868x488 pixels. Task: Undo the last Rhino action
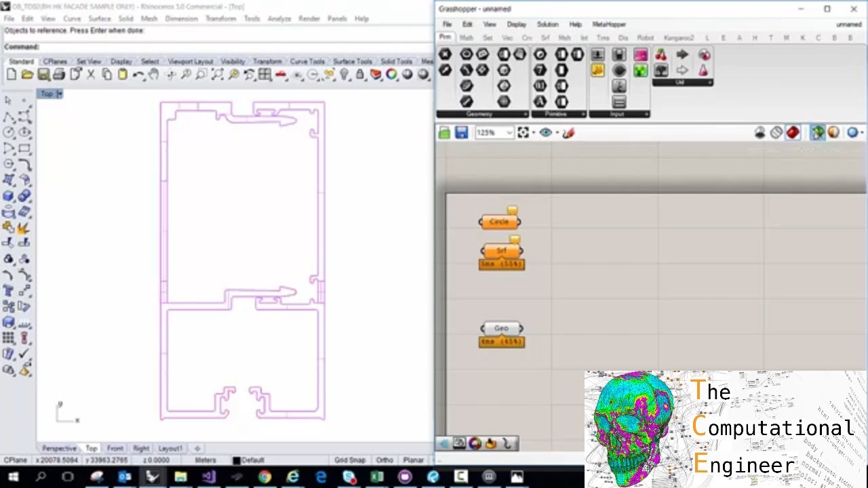click(138, 75)
